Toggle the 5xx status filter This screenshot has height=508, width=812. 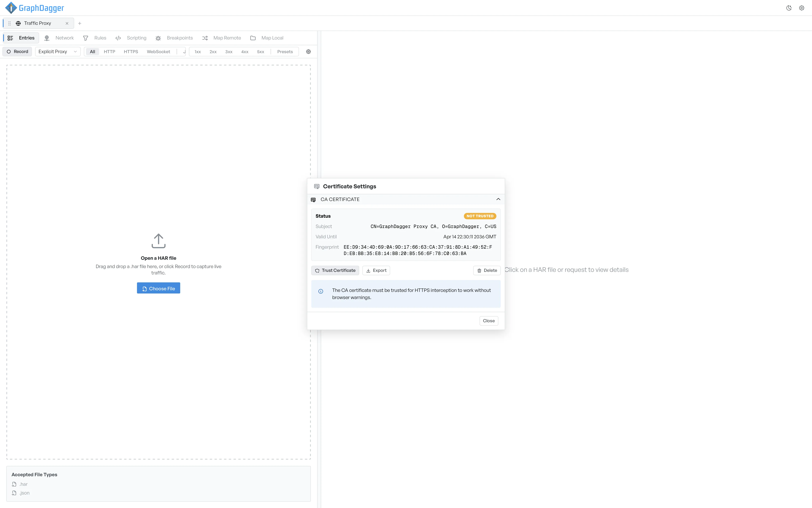coord(261,51)
